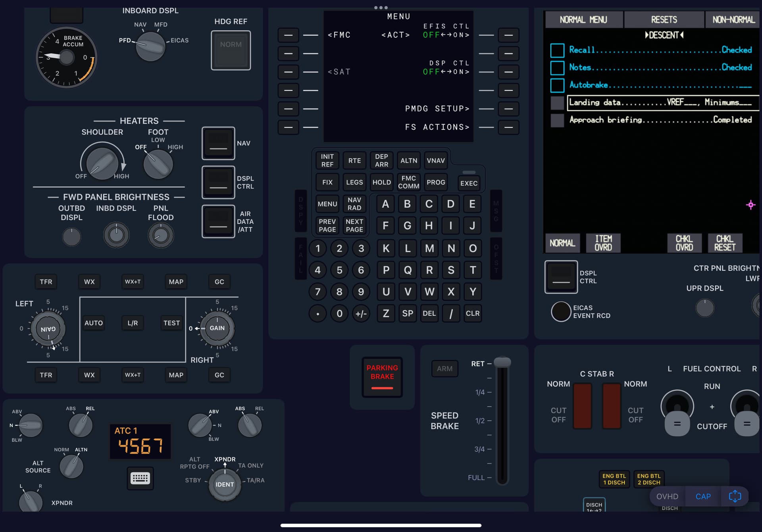762x532 pixels.
Task: Click the ATC 1 transponder code display
Action: (140, 442)
